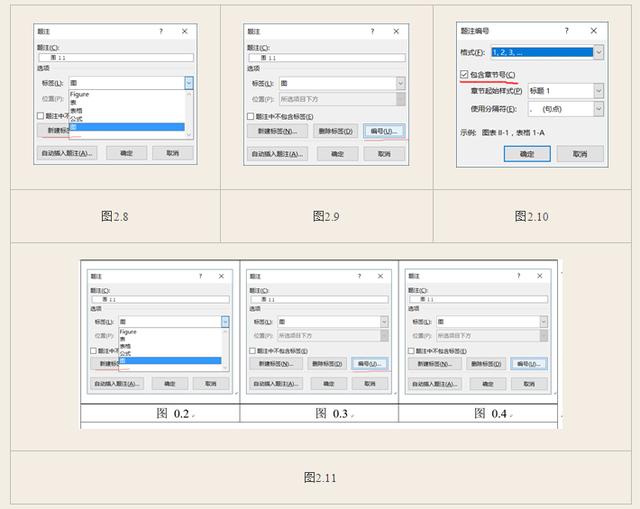Click 取消 in the 图2.8 dialog
Screen dimensions: 640x509
click(x=173, y=153)
